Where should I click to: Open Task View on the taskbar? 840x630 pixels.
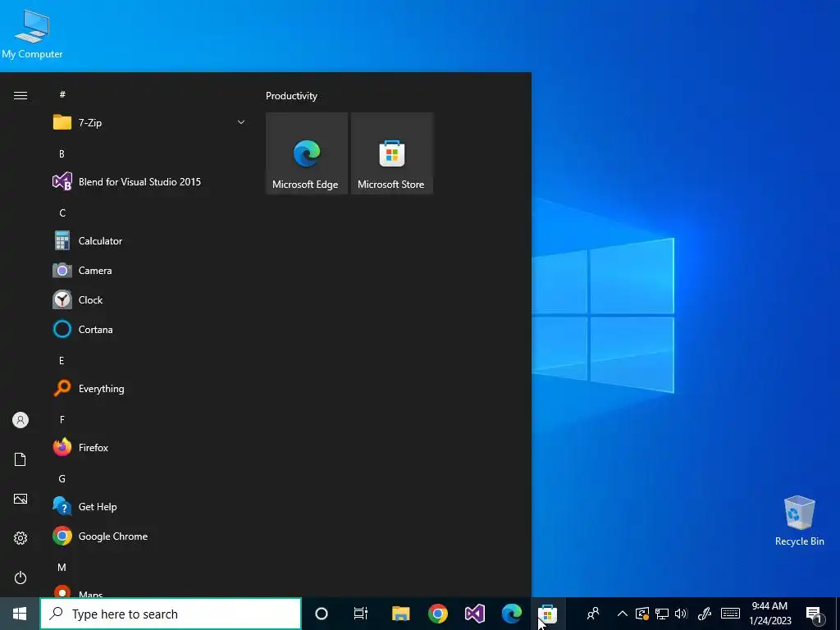pyautogui.click(x=361, y=614)
